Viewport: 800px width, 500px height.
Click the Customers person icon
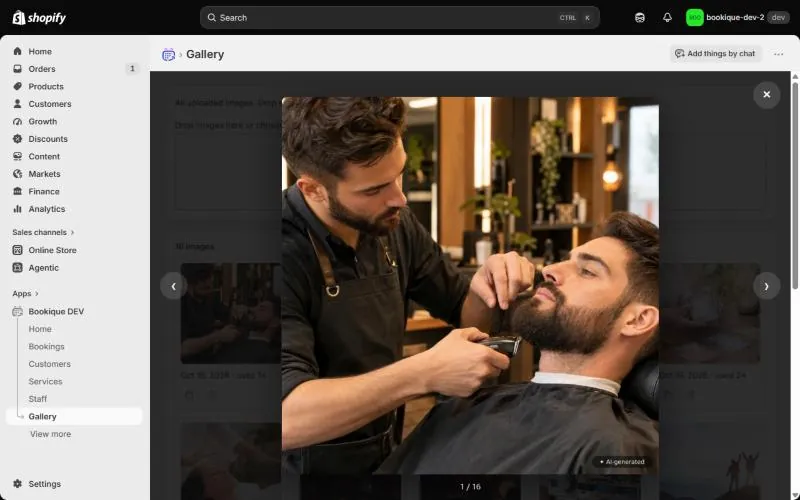pyautogui.click(x=17, y=104)
